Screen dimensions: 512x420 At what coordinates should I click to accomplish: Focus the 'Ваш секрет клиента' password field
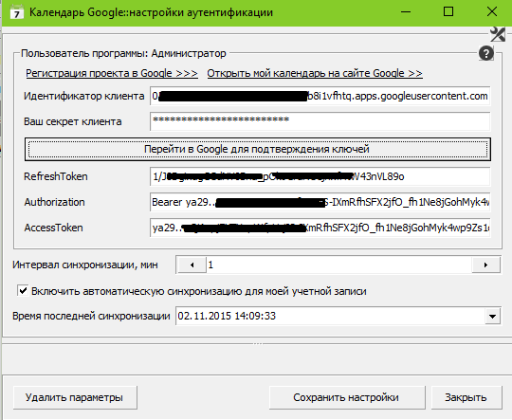coord(320,121)
